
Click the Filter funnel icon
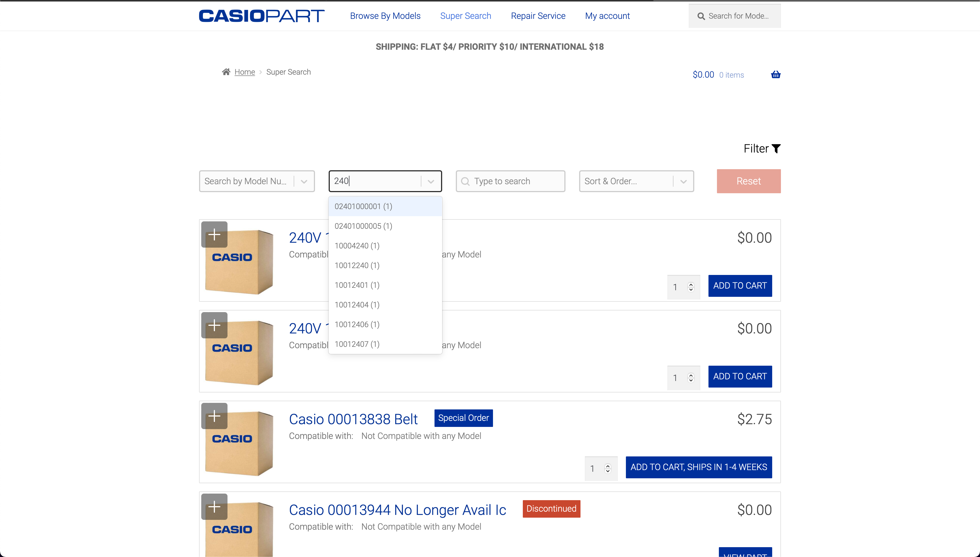(x=776, y=148)
